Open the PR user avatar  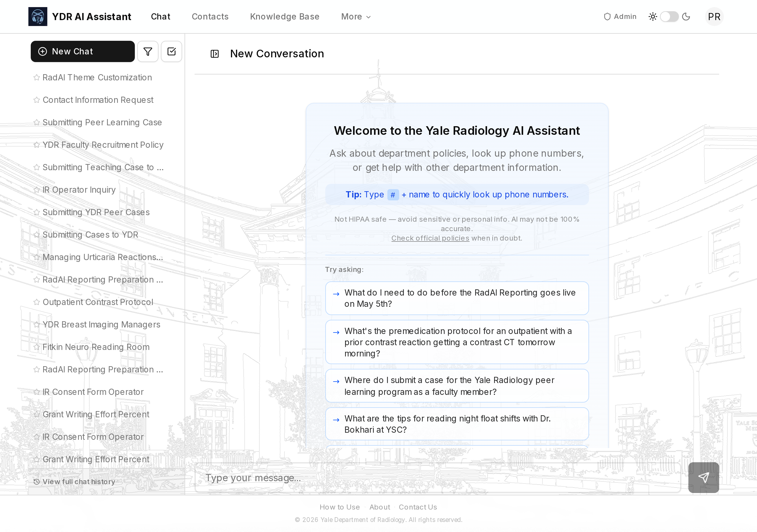tap(714, 17)
